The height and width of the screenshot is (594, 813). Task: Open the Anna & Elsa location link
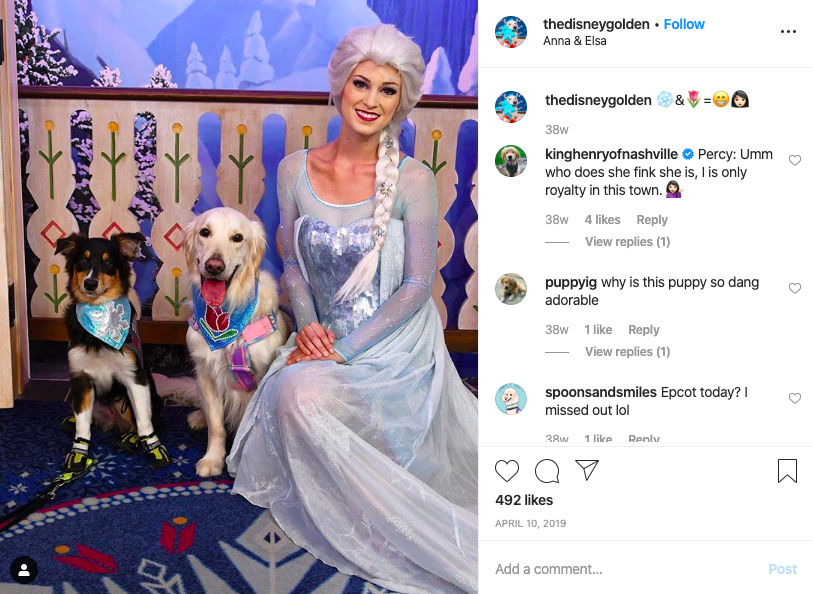[x=574, y=41]
